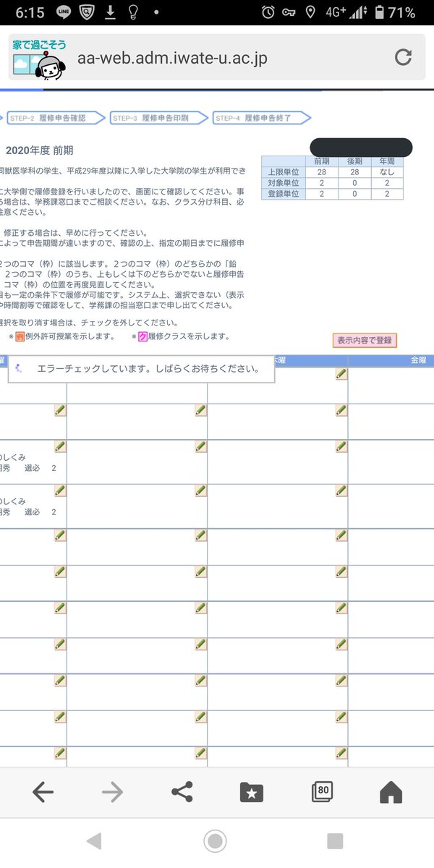Screen dimensions: 434x868
Task: Click the 表示内容で登録 button
Action: pos(365,340)
